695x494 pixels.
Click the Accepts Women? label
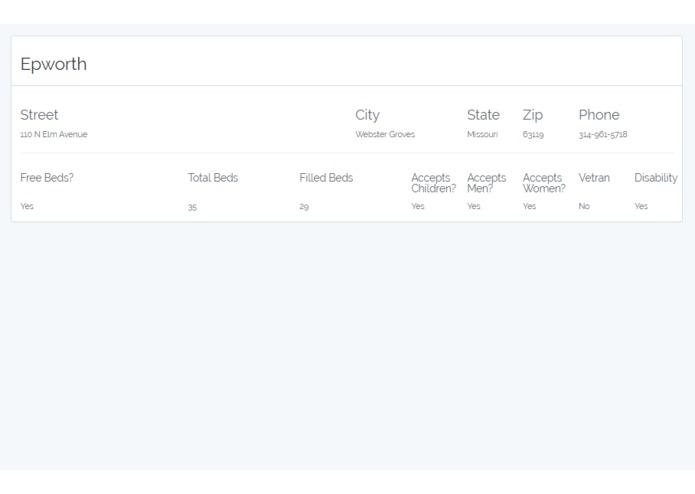[544, 183]
